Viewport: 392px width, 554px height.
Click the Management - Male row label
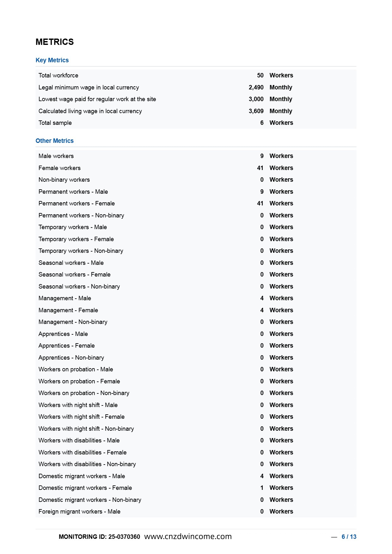pos(65,298)
